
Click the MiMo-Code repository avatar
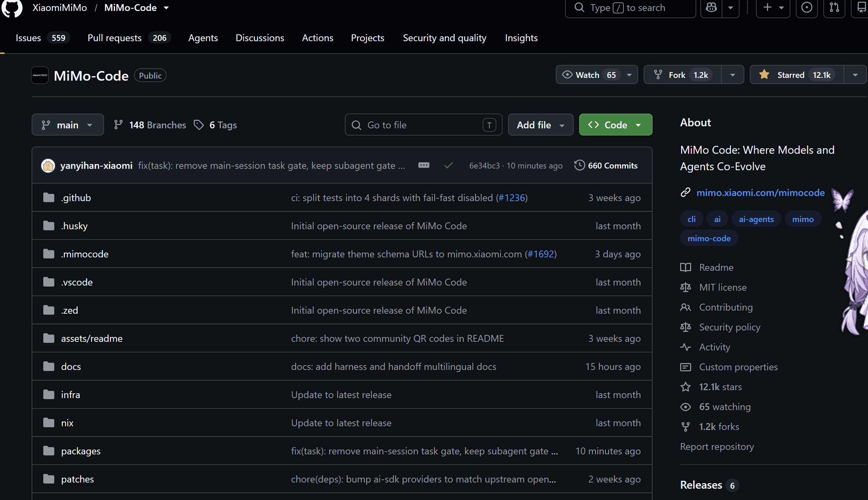click(40, 75)
